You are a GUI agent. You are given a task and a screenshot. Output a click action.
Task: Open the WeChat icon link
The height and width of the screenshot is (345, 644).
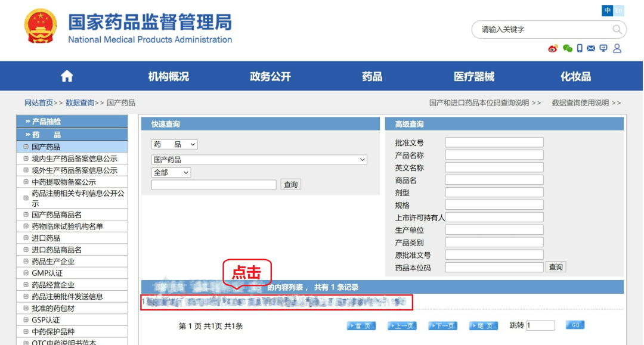click(567, 48)
